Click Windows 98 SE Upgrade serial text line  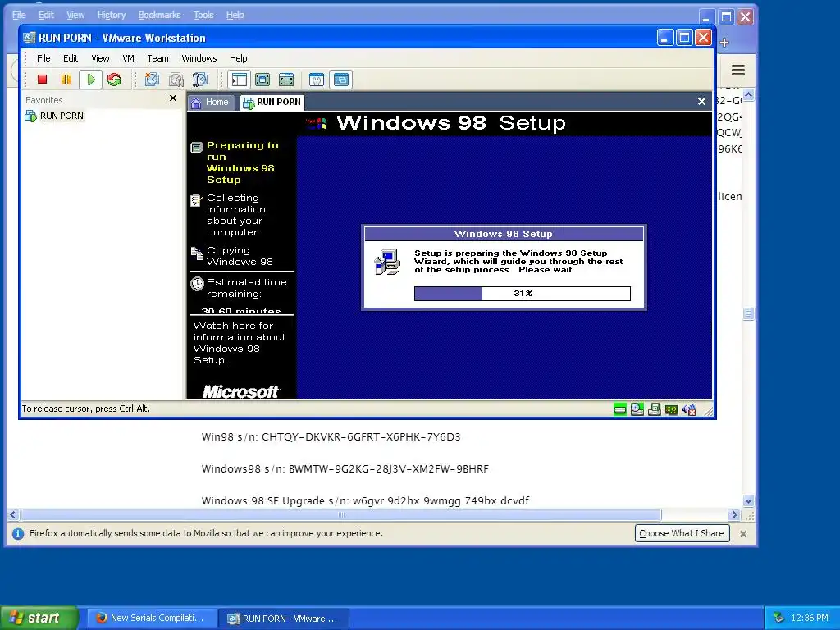click(x=365, y=501)
